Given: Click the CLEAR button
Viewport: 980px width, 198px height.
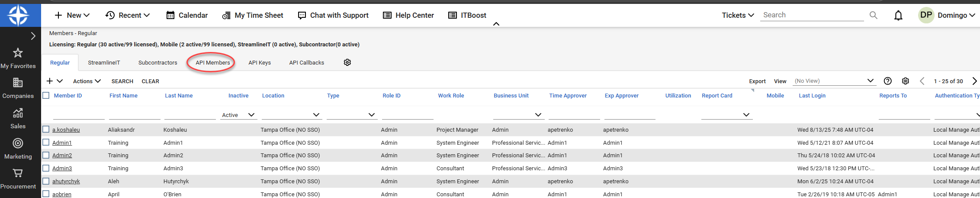Looking at the screenshot, I should (150, 81).
